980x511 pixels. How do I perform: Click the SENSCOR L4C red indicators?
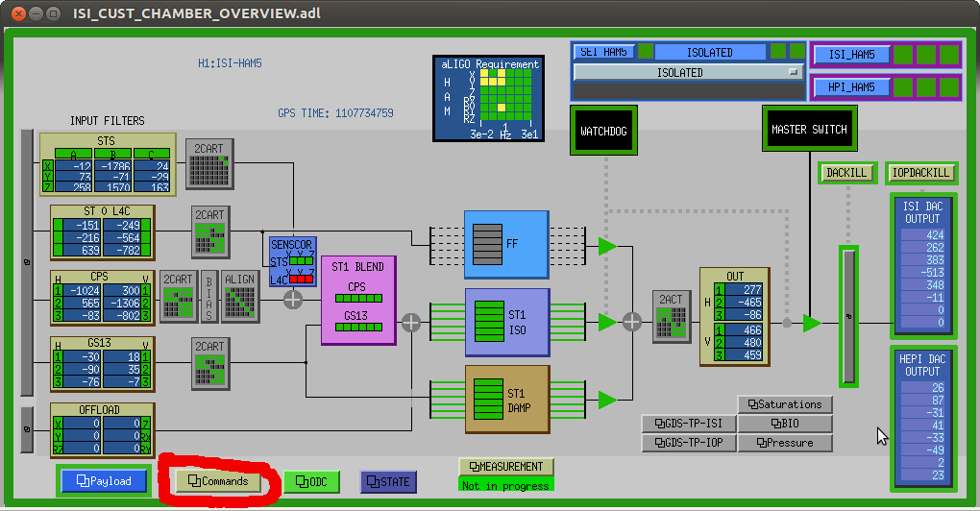(x=302, y=280)
